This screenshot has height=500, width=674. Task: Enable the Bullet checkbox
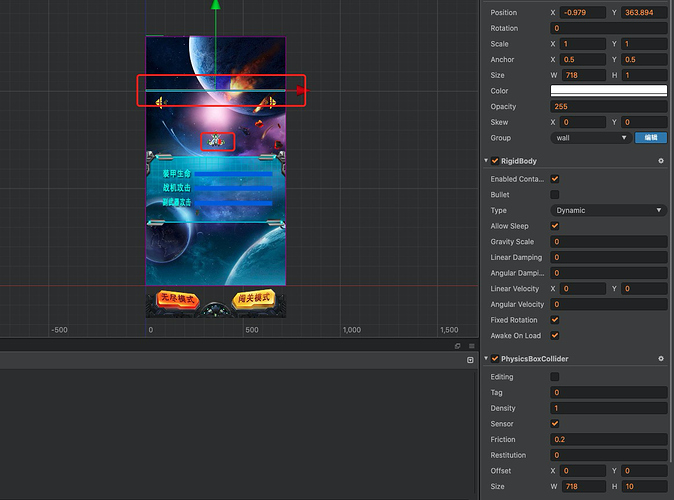(555, 195)
